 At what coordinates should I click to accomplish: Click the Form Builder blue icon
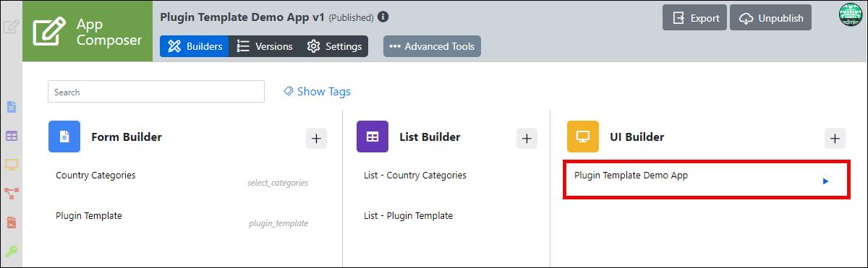pos(64,137)
